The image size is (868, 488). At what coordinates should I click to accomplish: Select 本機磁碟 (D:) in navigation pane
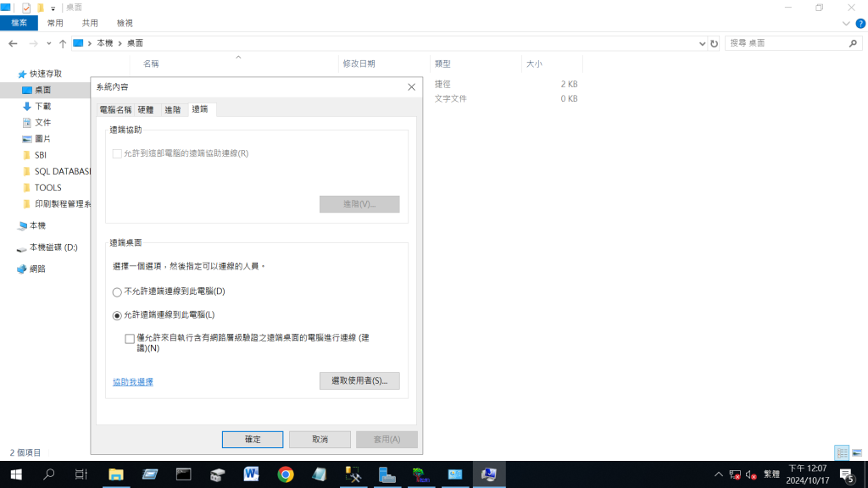pos(53,247)
